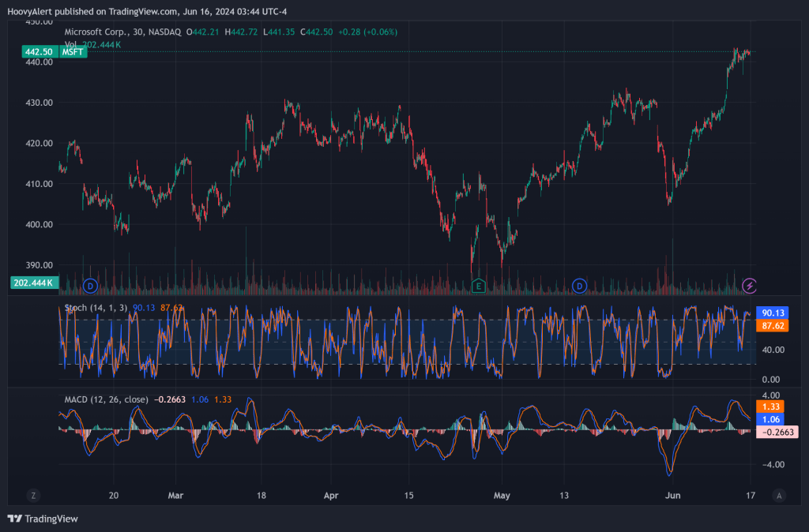Viewport: 809px width, 532px height.
Task: Expand the Stoch (14, 1, 3) indicator legend
Action: [x=96, y=308]
